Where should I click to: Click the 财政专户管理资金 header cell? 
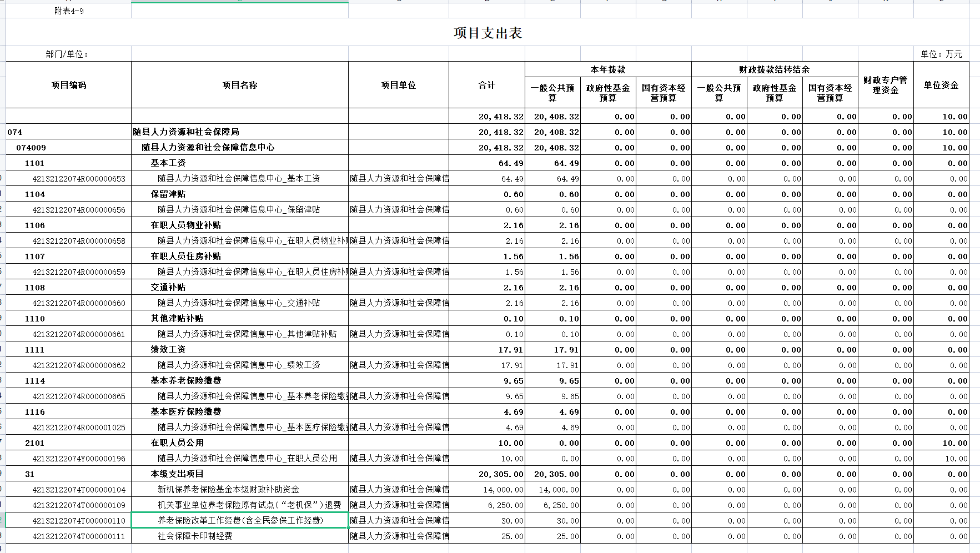(x=886, y=85)
